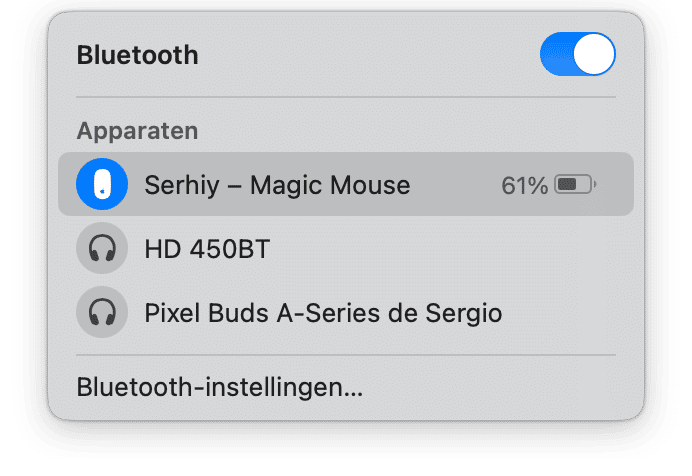Viewport: 692px width, 476px height.
Task: Click the headphones icon beside Pixel Buds A-Series
Action: (102, 312)
